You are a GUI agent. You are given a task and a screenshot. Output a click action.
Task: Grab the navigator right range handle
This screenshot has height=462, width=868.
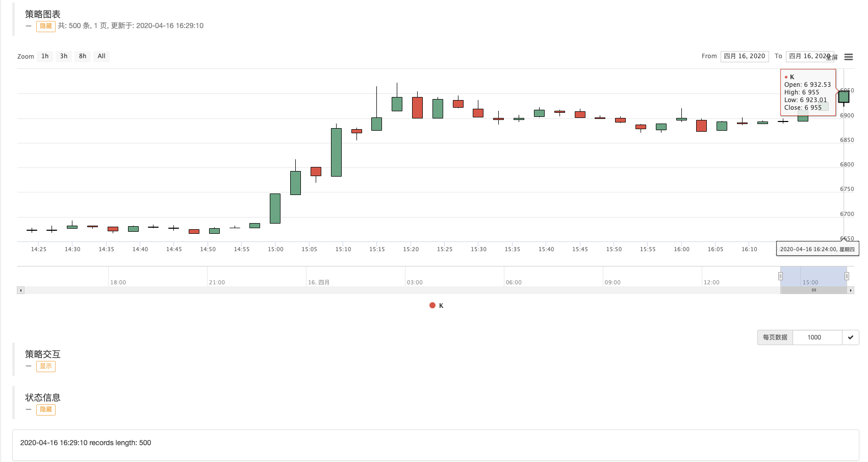pos(847,276)
